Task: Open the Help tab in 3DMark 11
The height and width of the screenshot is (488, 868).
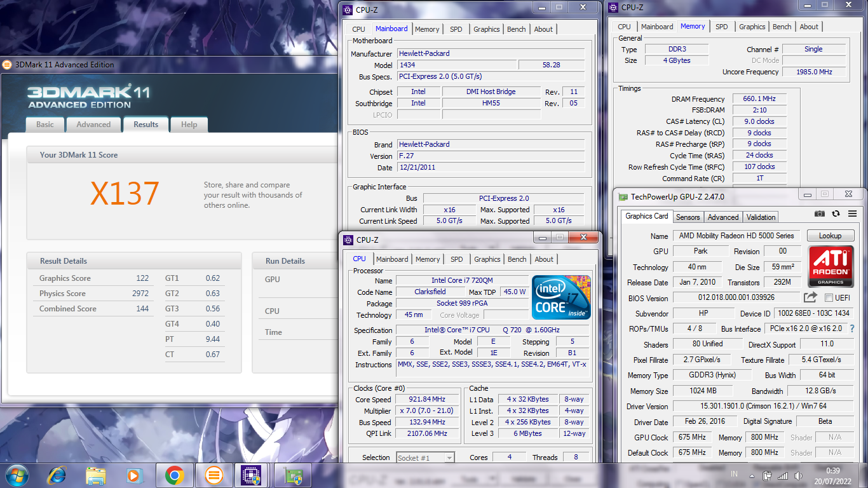Action: (x=189, y=125)
